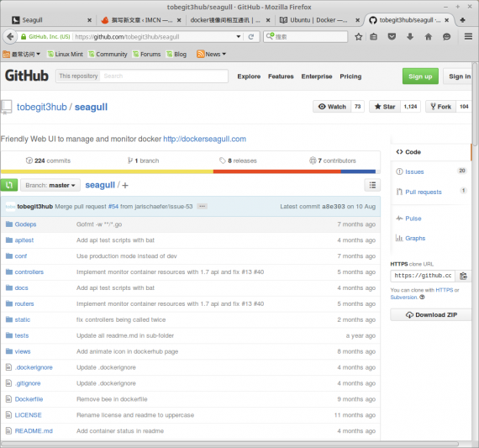Reload the page with refresh icon
Screen dimensions: 479x448
click(x=251, y=37)
